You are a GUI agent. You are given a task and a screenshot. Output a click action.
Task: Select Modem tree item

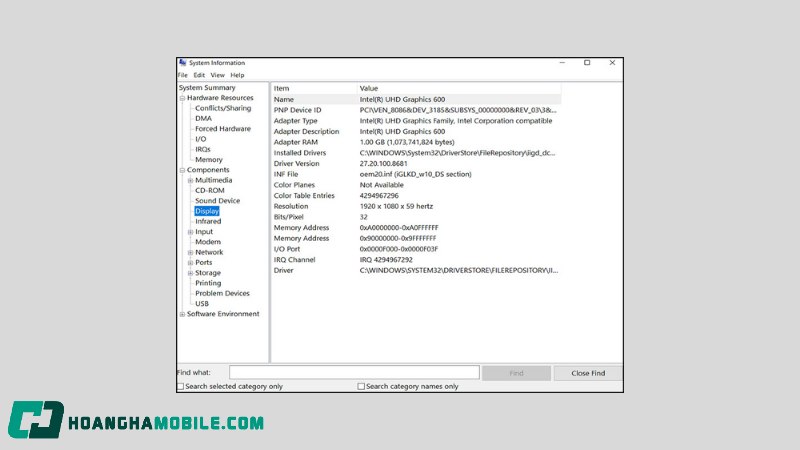pos(208,242)
